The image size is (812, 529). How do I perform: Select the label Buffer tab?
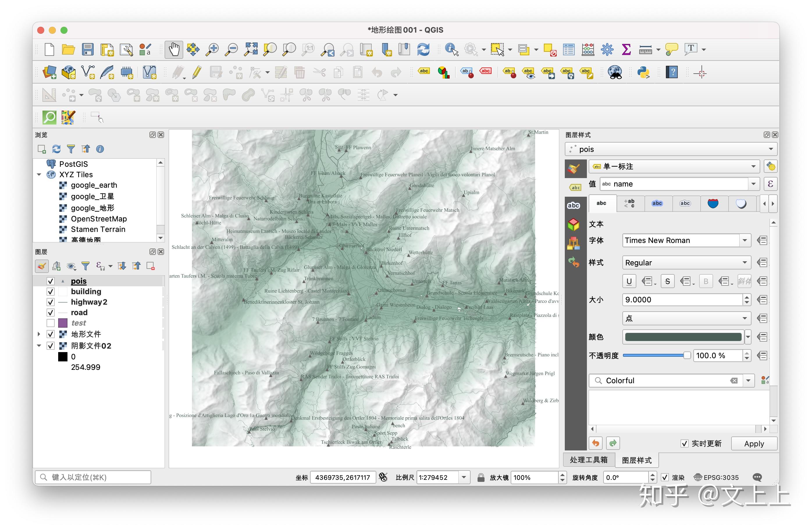[657, 204]
